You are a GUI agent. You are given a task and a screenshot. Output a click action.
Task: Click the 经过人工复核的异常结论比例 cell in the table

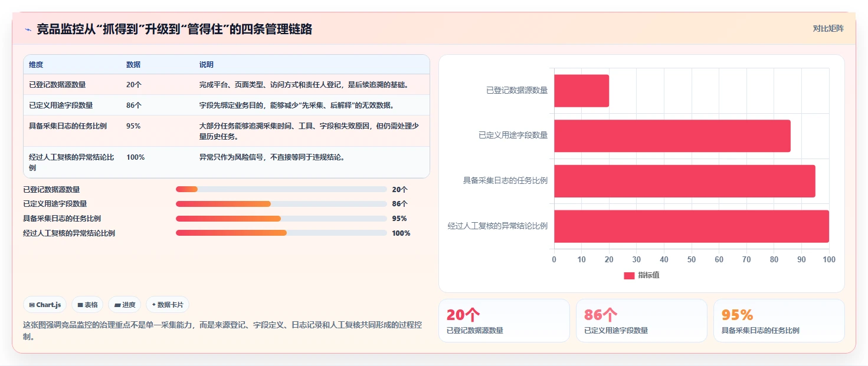point(71,162)
